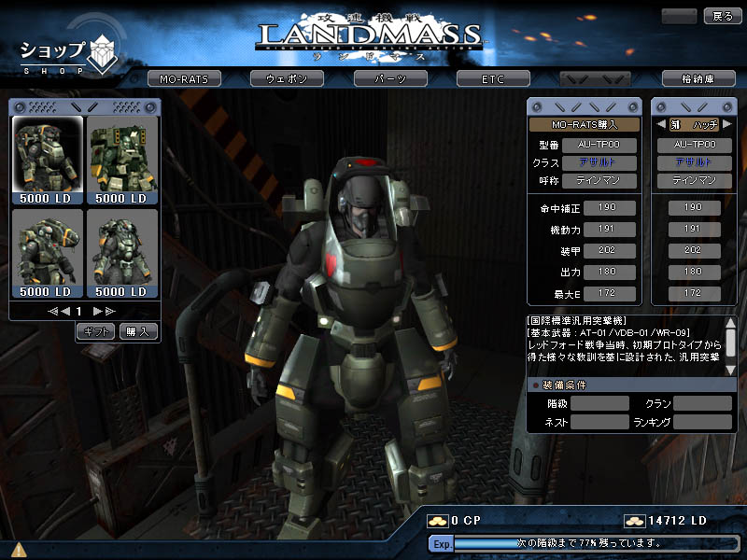Click the 装甲 value 202 in the purchase panel

click(x=610, y=250)
